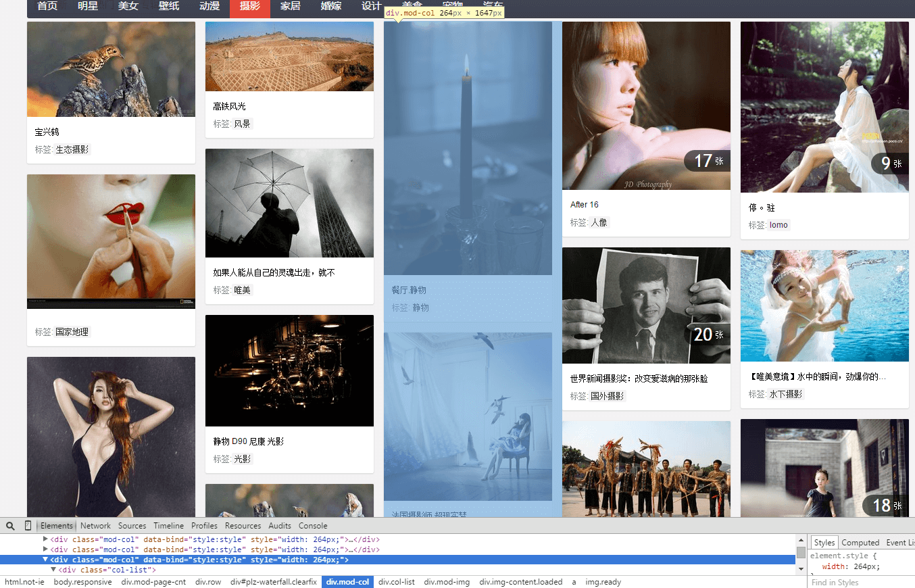Expand the second collapsed mod-col div node
This screenshot has height=588, width=915.
(x=45, y=549)
